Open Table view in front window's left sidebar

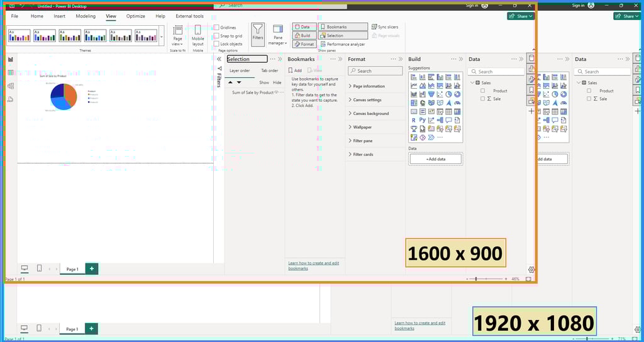click(11, 73)
